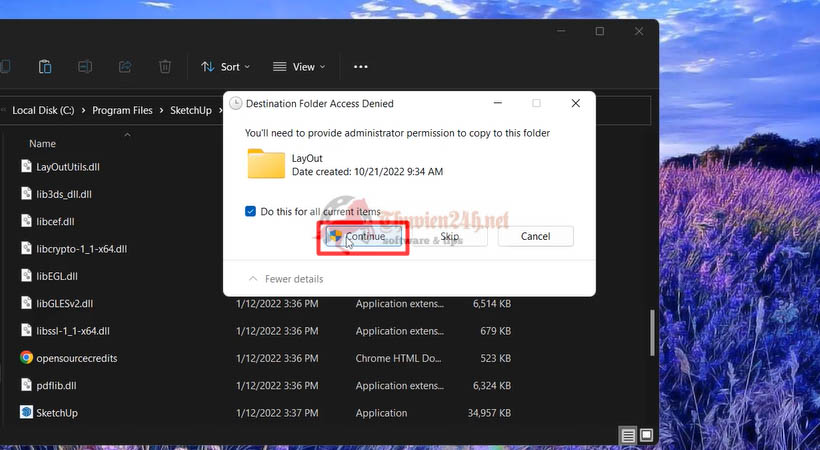
Task: Select lib3ds_dll.dll file
Action: [x=64, y=194]
